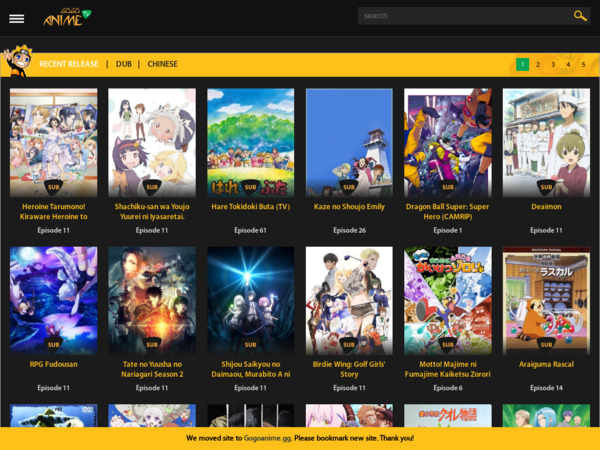Open the Shachiku-san wa Youjo Yuurei poster

click(152, 143)
